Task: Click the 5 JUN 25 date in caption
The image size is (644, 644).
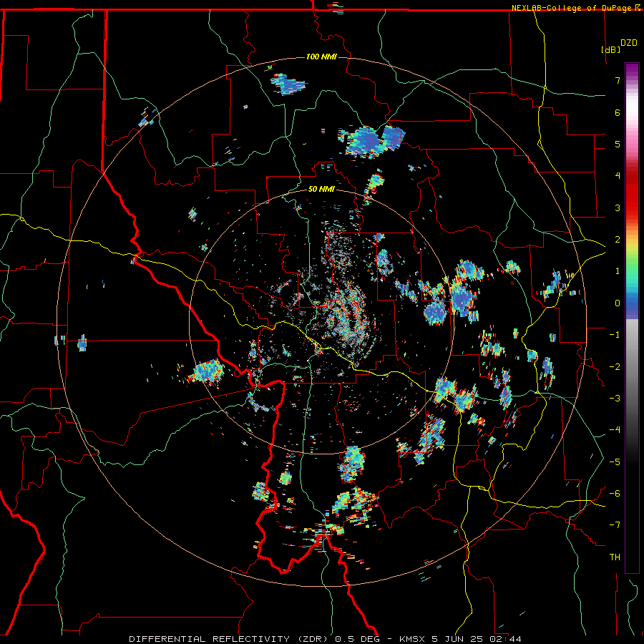Action: 459,639
